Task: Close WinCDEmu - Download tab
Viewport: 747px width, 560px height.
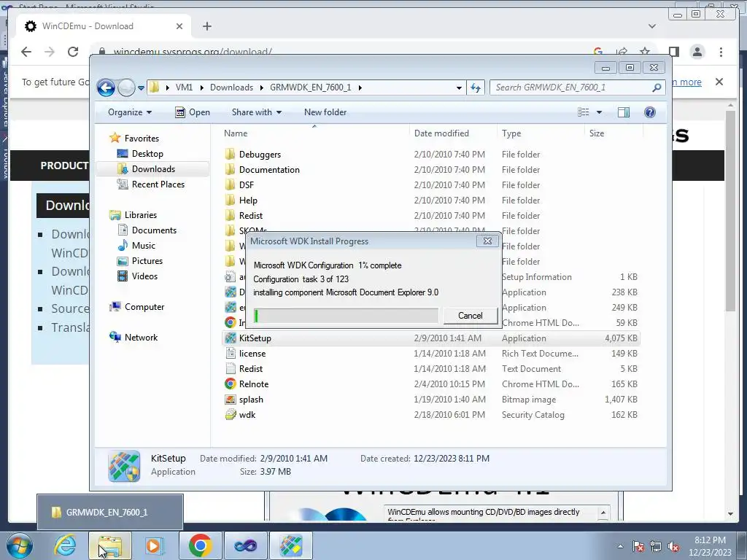Action: 179,26
